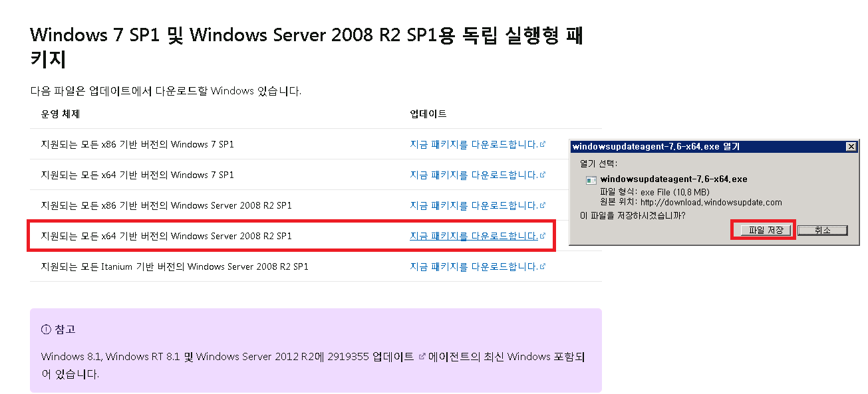This screenshot has height=394, width=868.
Task: Click note text mentioning Windows 8.1, Windows RT 8.1
Action: point(313,365)
